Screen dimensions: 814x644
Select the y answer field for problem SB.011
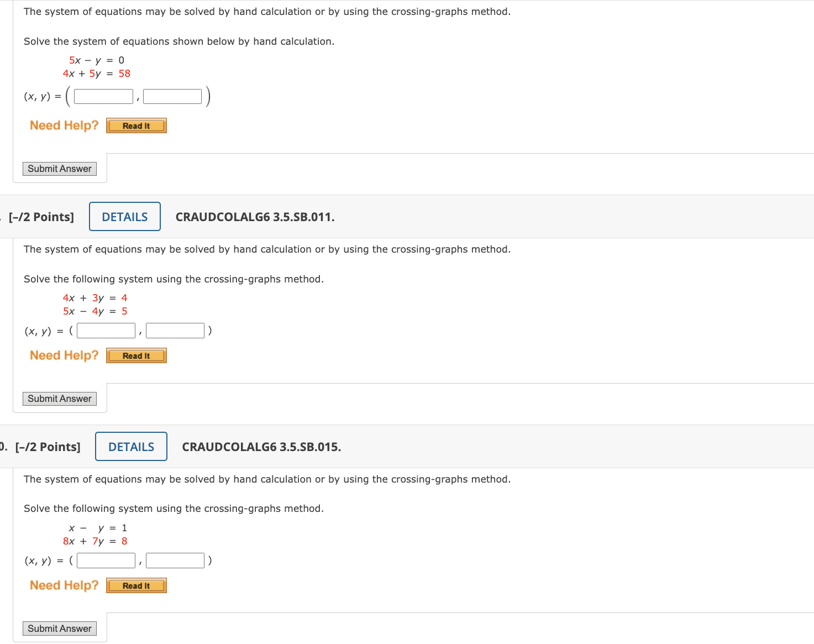(x=175, y=330)
